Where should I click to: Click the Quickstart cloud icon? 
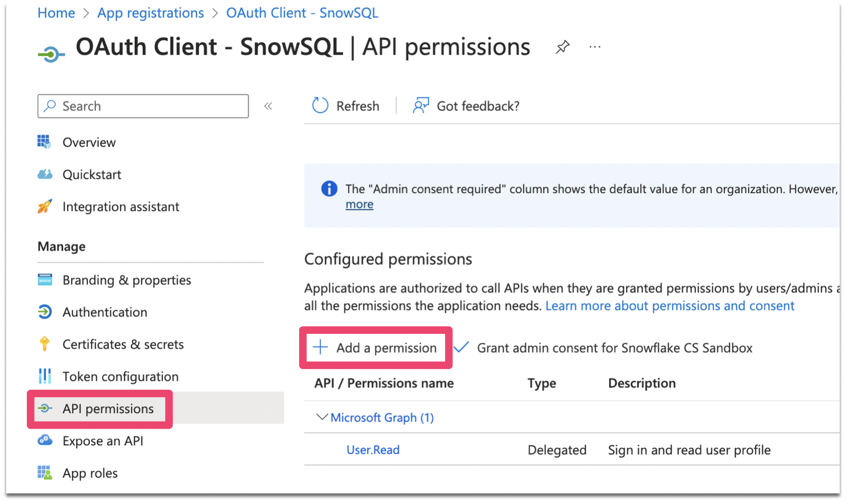[x=45, y=174]
